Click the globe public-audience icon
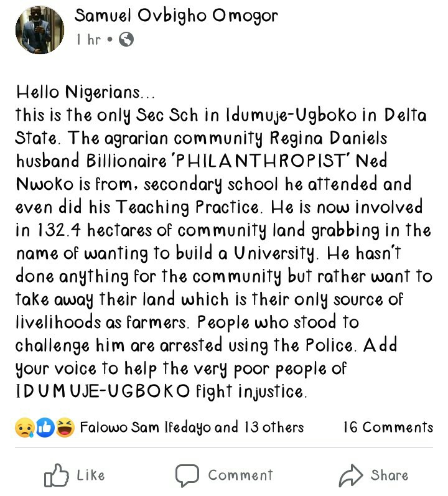This screenshot has height=496, width=448. 126,40
